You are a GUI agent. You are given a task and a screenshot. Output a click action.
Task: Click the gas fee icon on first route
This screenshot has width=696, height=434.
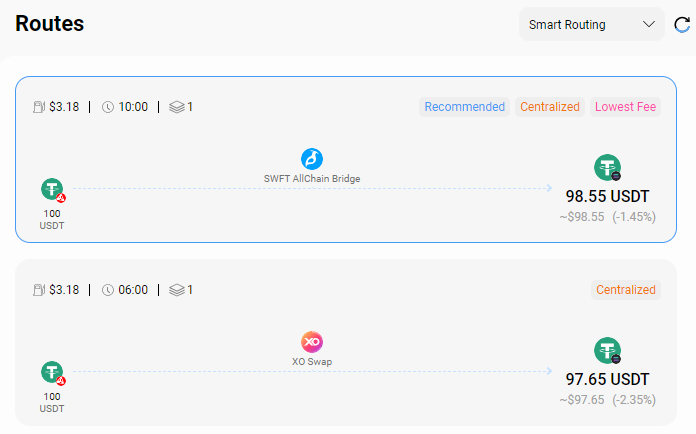(x=39, y=107)
